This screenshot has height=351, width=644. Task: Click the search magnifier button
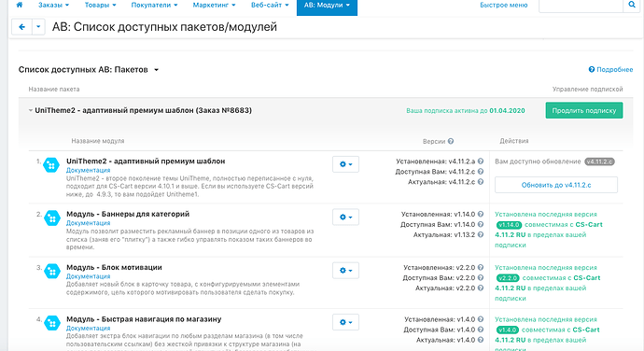(x=631, y=5)
